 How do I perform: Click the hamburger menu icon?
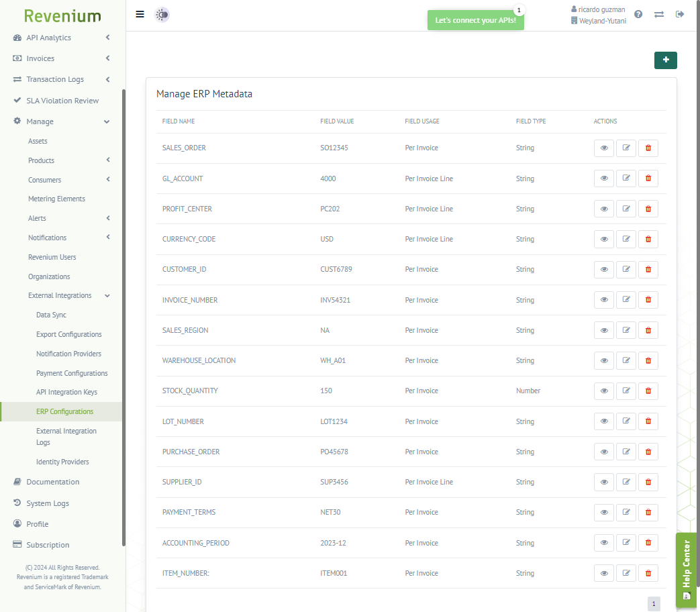[x=140, y=14]
